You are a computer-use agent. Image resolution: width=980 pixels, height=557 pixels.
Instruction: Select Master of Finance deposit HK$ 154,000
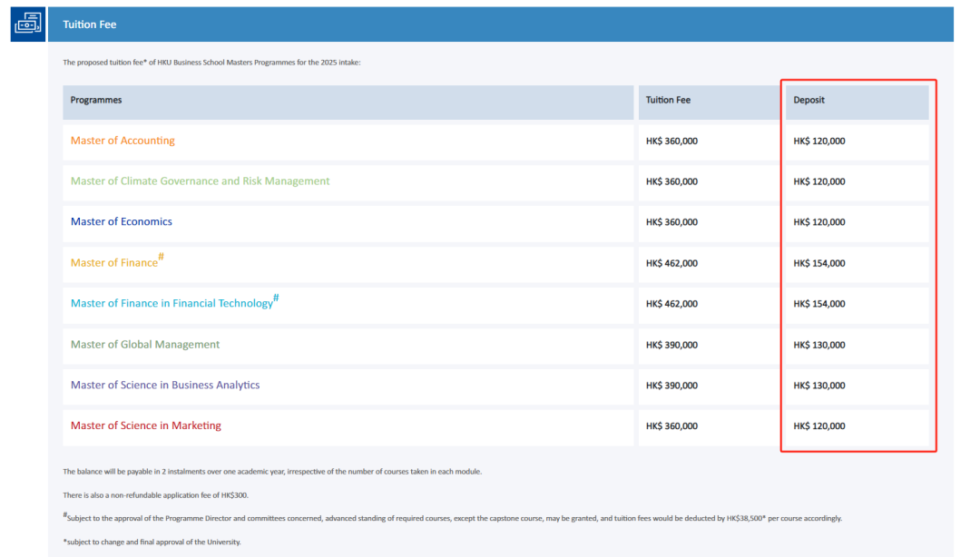pyautogui.click(x=819, y=264)
